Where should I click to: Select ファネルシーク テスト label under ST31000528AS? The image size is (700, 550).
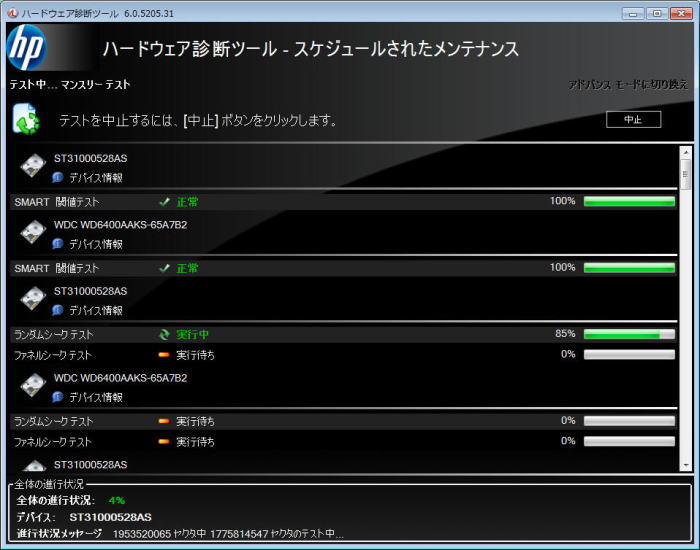pos(53,355)
